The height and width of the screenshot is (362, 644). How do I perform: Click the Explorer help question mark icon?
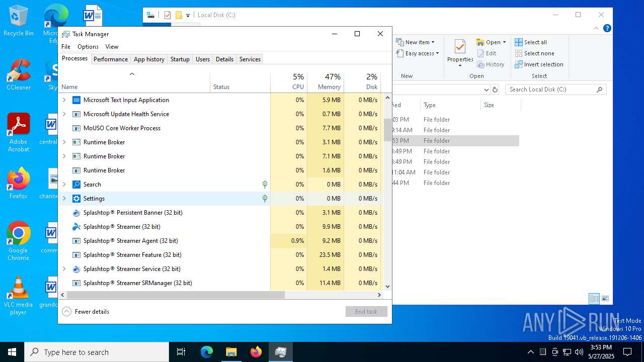pos(607,28)
